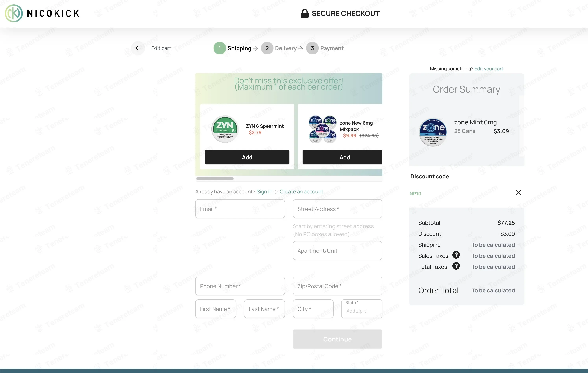The image size is (588, 373).
Task: Click the $77.25 subtotal value
Action: [x=506, y=223]
